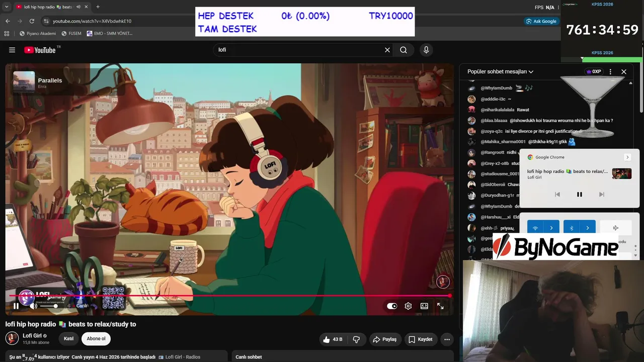The height and width of the screenshot is (362, 644).
Task: Open the Piyancı Akademi bookmark
Action: [38, 34]
